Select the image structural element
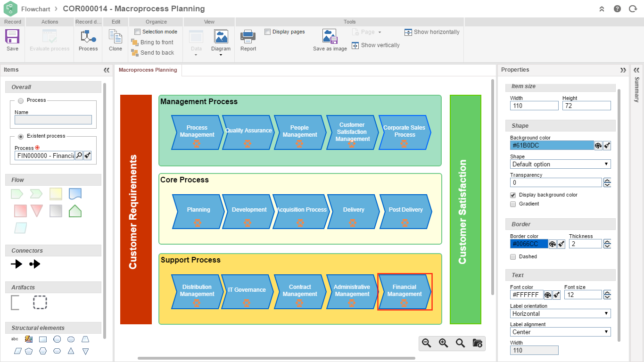644x362 pixels. click(x=29, y=339)
